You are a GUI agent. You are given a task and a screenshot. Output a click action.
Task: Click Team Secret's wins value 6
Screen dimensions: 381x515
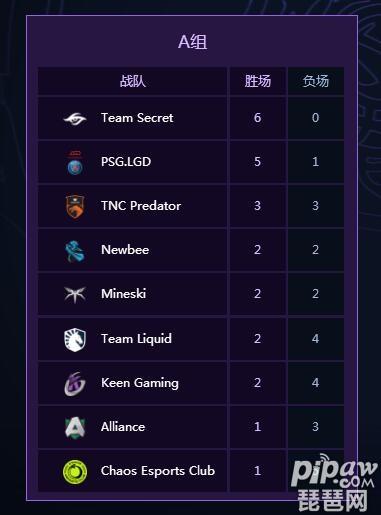pos(257,118)
